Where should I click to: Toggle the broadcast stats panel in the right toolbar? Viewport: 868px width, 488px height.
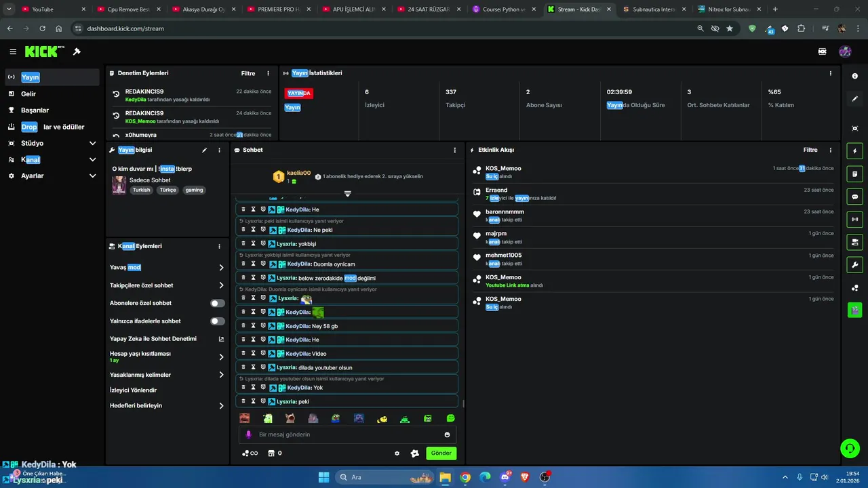coord(854,220)
